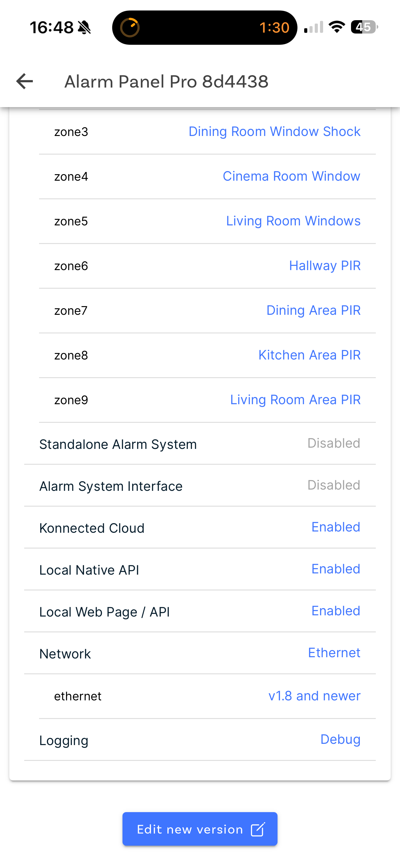This screenshot has width=400, height=868.
Task: Tap the battery indicator icon
Action: pos(364,27)
